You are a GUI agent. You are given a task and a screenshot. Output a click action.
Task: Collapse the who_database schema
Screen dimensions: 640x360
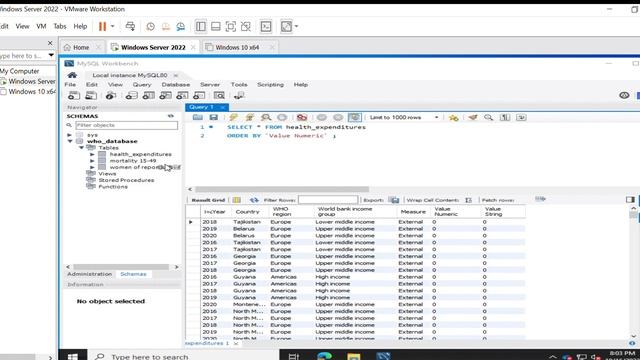(x=70, y=141)
